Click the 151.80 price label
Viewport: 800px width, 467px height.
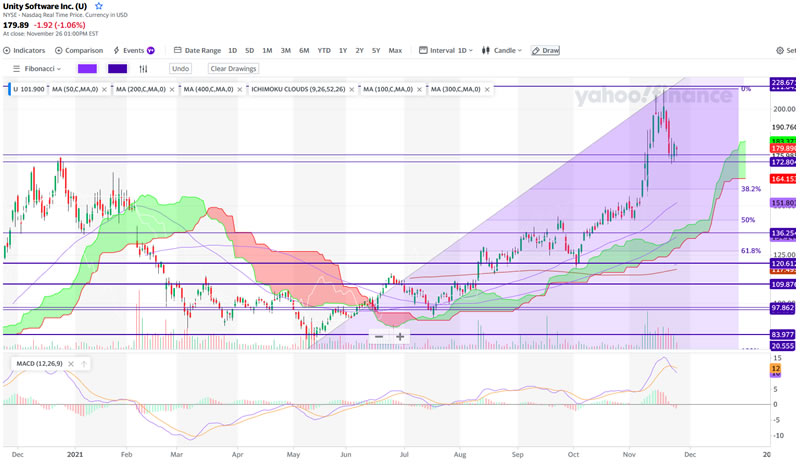tap(783, 203)
